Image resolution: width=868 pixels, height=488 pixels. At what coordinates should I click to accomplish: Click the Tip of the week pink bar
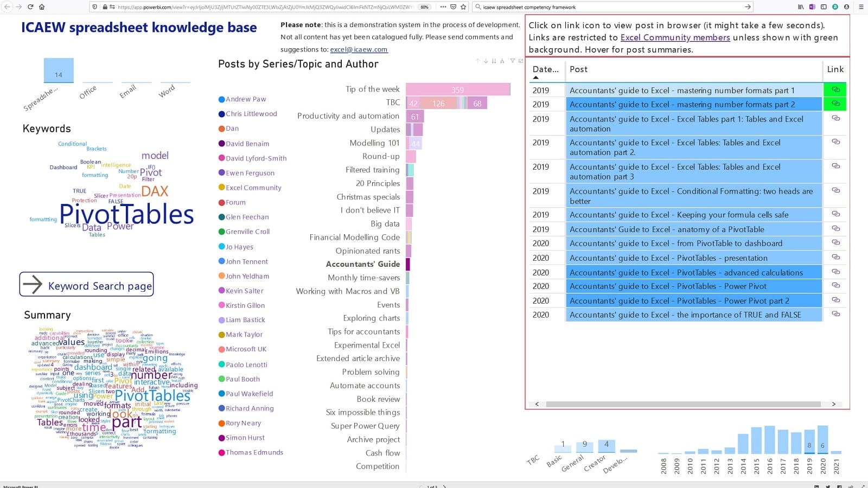click(457, 89)
